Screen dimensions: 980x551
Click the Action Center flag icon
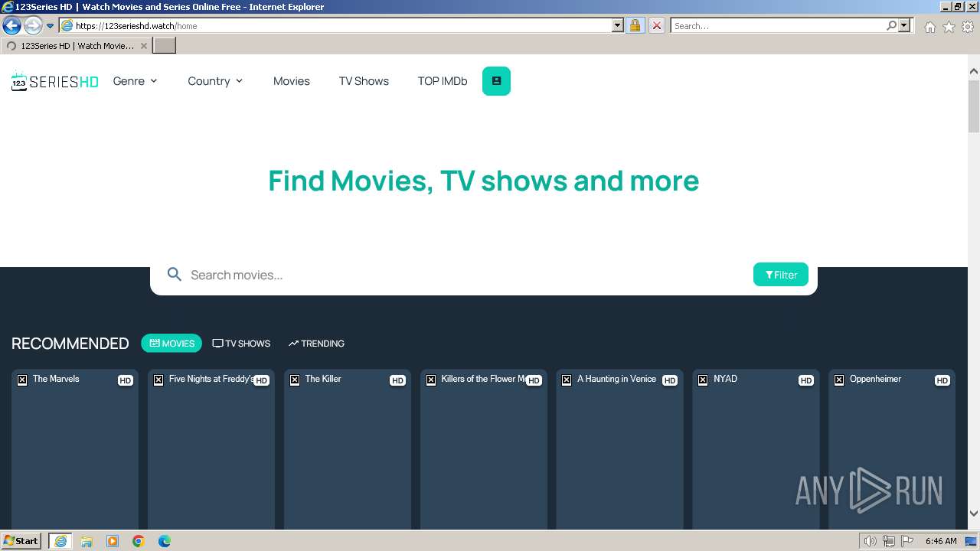click(x=907, y=541)
